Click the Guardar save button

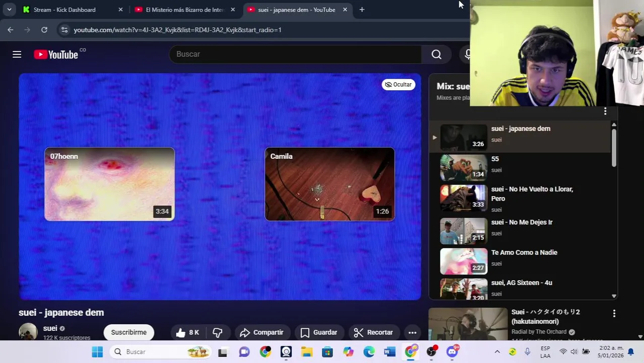(x=318, y=332)
